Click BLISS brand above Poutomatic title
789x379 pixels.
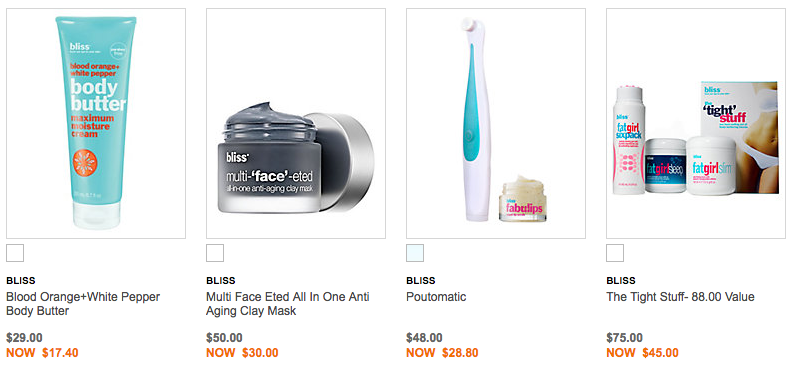tap(421, 281)
